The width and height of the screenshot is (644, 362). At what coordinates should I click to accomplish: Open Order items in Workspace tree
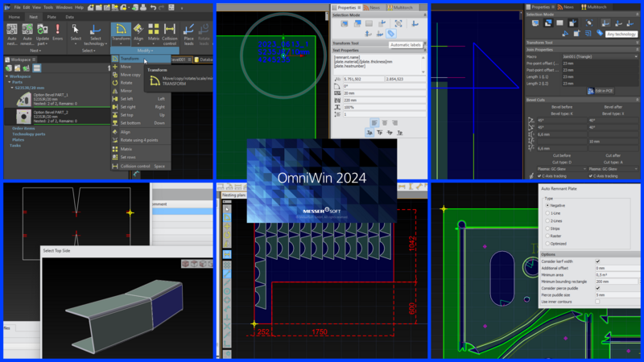coord(23,129)
